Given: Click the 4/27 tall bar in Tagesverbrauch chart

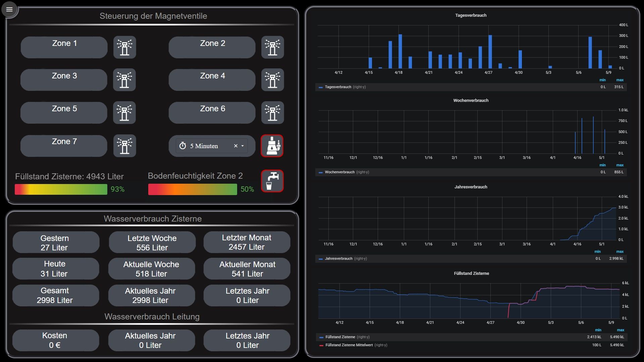Looking at the screenshot, I should pos(490,52).
